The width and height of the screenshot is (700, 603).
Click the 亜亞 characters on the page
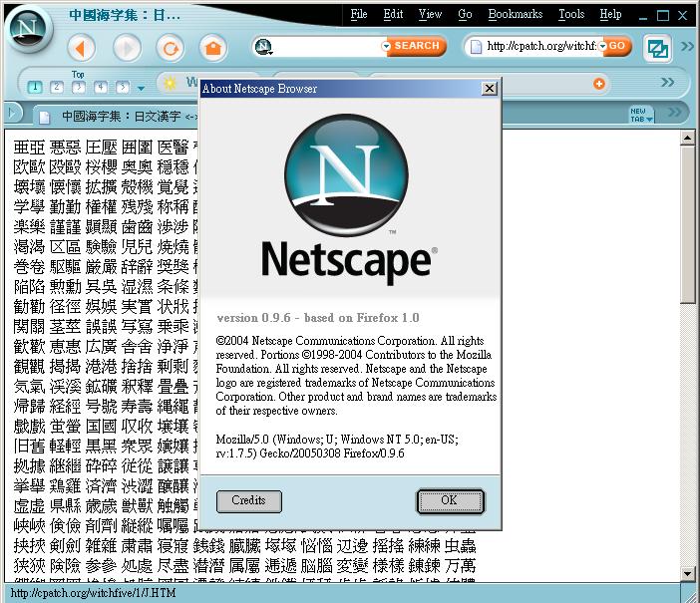pos(29,147)
